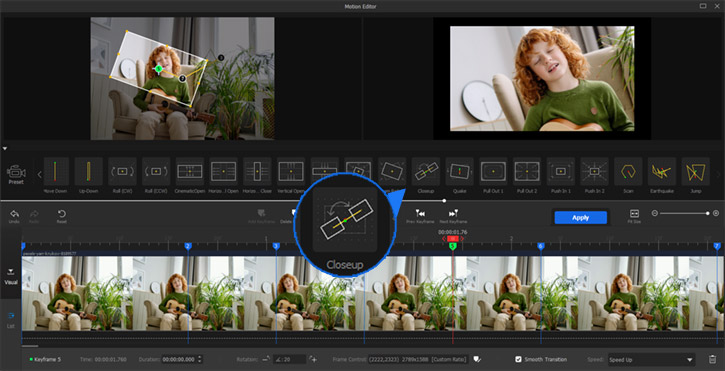Select keyframe marker 3 on timeline

(x=276, y=246)
